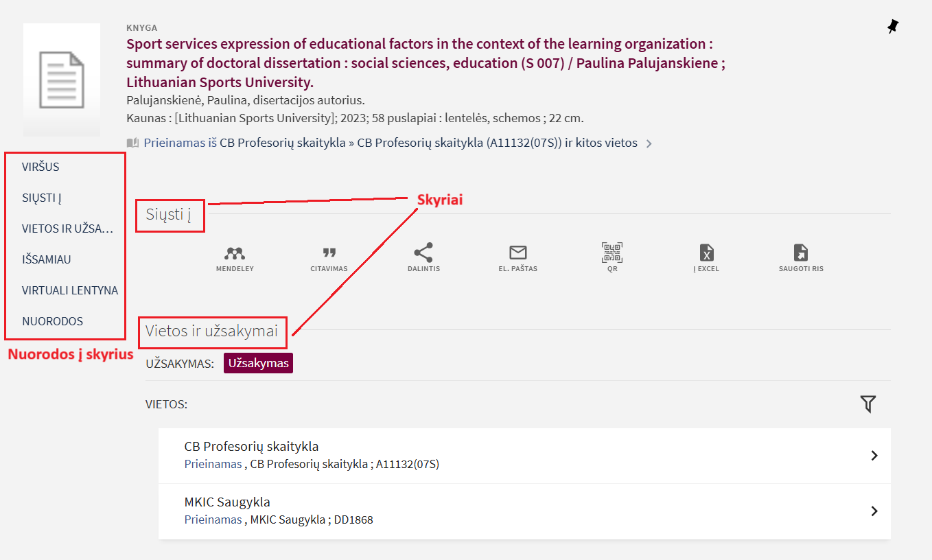Viewport: 932px width, 560px height.
Task: Select NUORODOS in the side menu
Action: click(x=53, y=321)
